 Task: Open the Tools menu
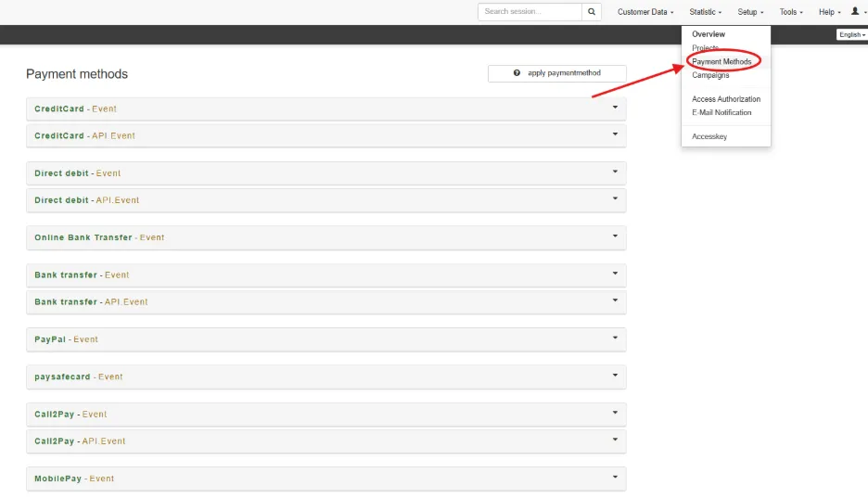click(791, 12)
